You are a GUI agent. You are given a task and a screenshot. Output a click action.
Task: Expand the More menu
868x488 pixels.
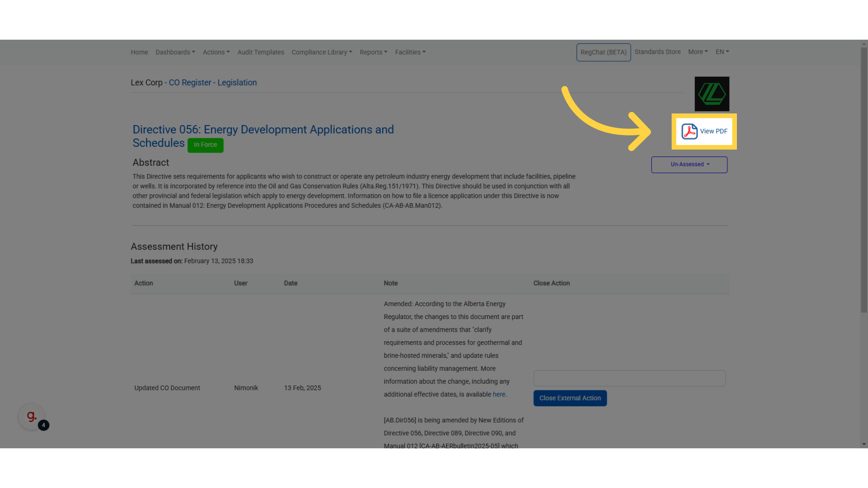click(698, 52)
